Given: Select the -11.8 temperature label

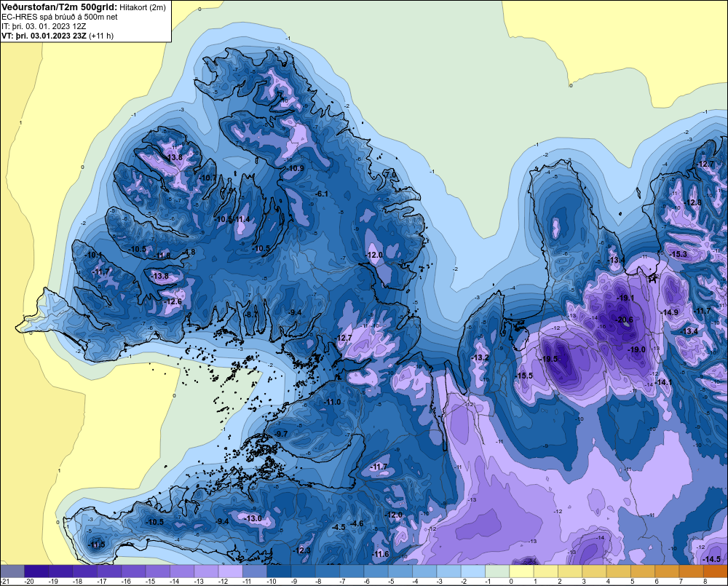Looking at the screenshot, I should pos(162,256).
